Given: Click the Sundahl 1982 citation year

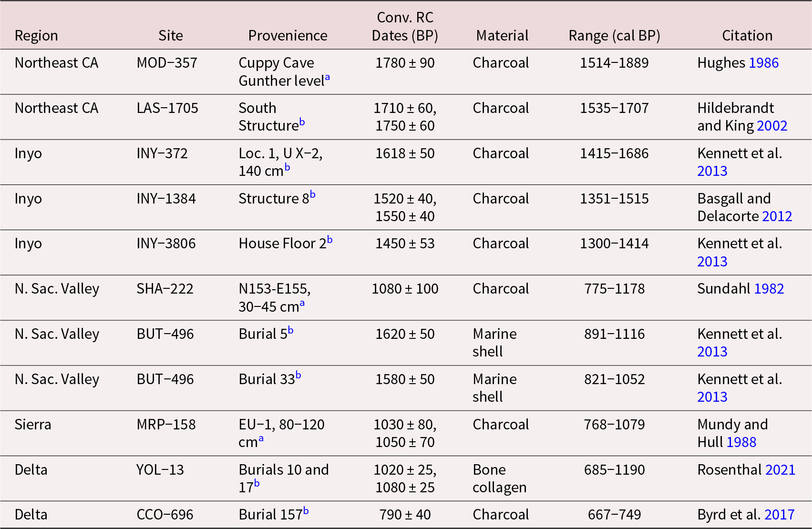Looking at the screenshot, I should tap(769, 289).
